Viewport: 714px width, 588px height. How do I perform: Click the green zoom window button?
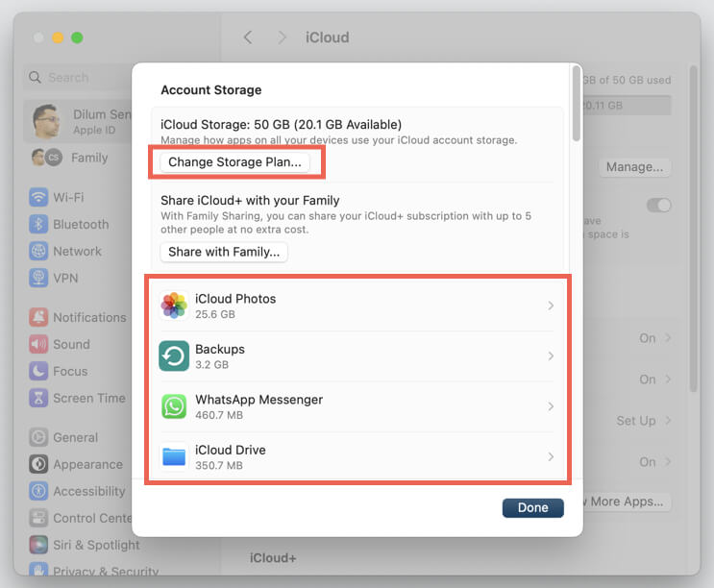coord(77,37)
